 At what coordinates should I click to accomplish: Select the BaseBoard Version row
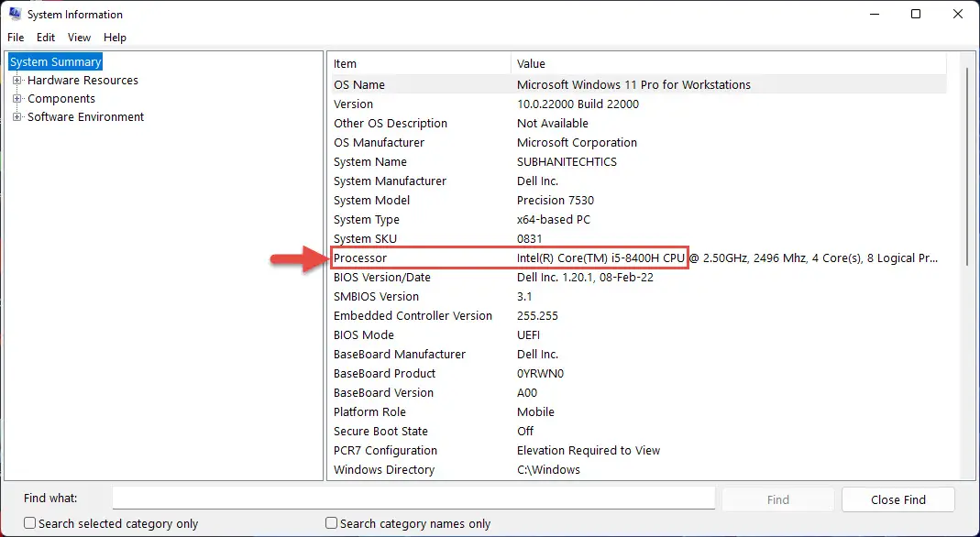[x=638, y=393]
